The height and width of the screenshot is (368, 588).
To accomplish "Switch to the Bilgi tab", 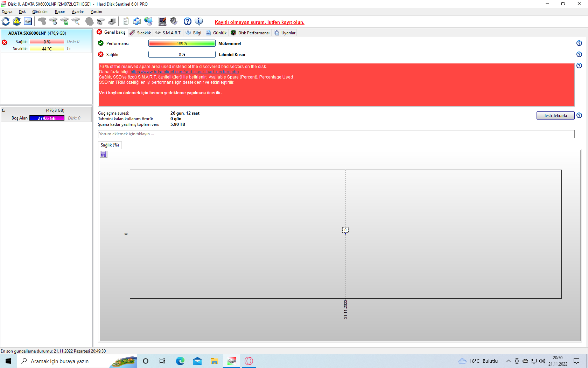I will (x=194, y=33).
